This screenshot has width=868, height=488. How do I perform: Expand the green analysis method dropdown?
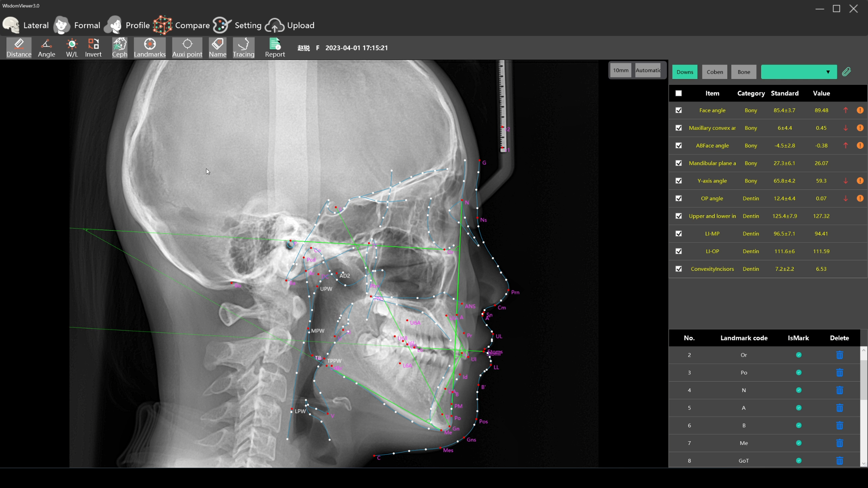pyautogui.click(x=799, y=72)
